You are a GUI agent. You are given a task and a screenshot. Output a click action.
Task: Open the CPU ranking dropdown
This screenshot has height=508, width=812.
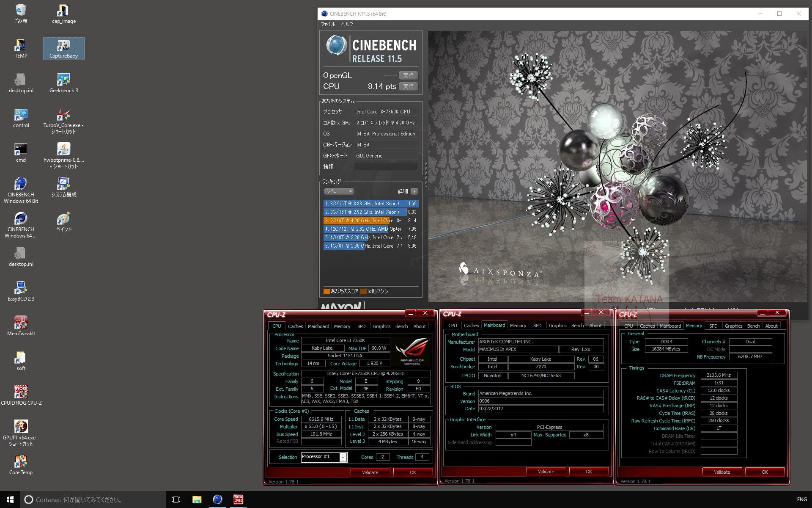point(339,191)
